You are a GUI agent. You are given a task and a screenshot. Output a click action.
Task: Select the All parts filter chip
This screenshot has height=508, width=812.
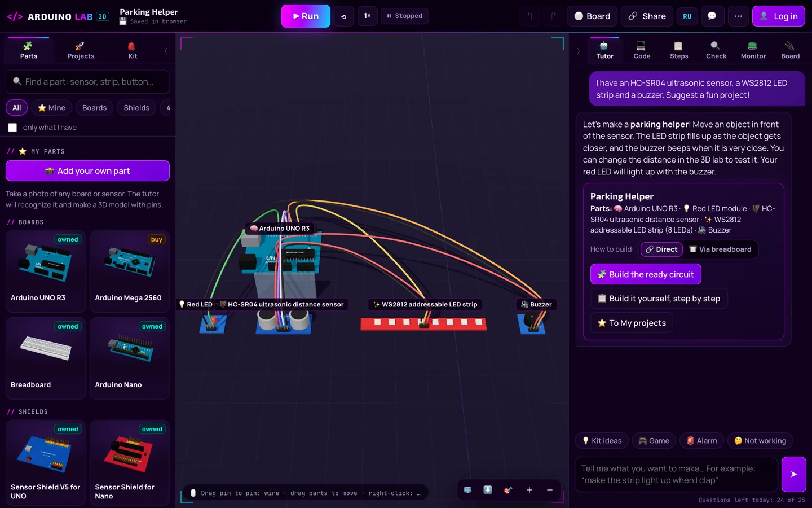pyautogui.click(x=17, y=108)
